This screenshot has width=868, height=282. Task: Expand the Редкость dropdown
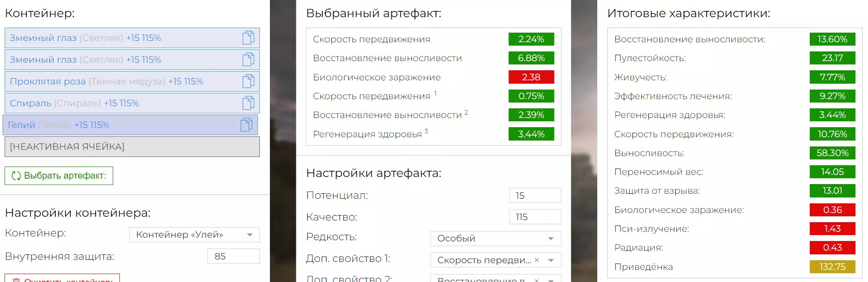495,238
